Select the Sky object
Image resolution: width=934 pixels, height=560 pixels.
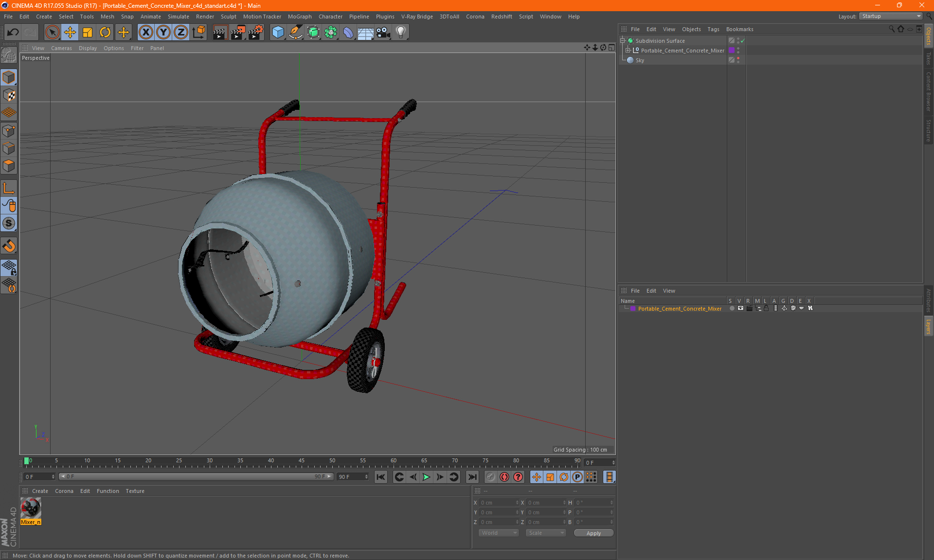640,60
